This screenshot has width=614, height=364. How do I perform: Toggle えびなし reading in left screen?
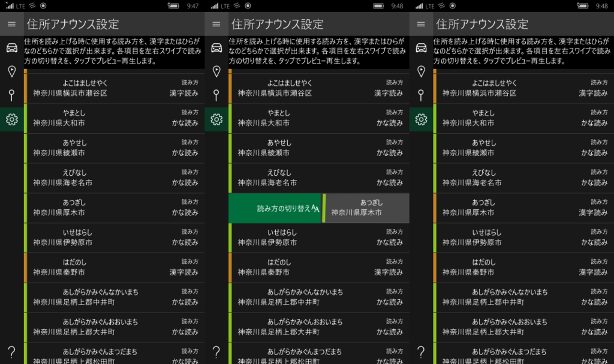tap(115, 178)
